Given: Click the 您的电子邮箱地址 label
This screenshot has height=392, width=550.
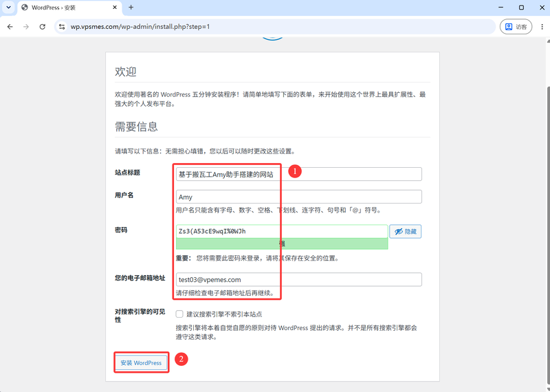Looking at the screenshot, I should pos(140,279).
